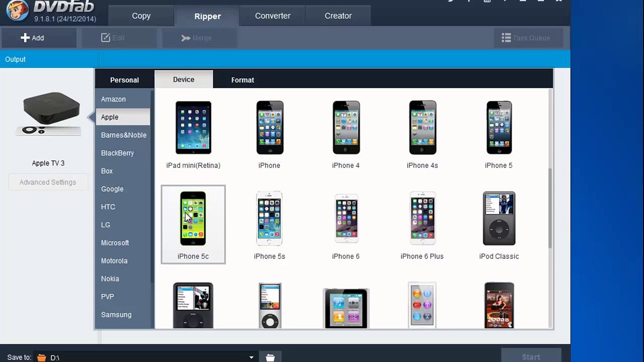Expand the Save to path dropdown
The width and height of the screenshot is (644, 362).
251,357
